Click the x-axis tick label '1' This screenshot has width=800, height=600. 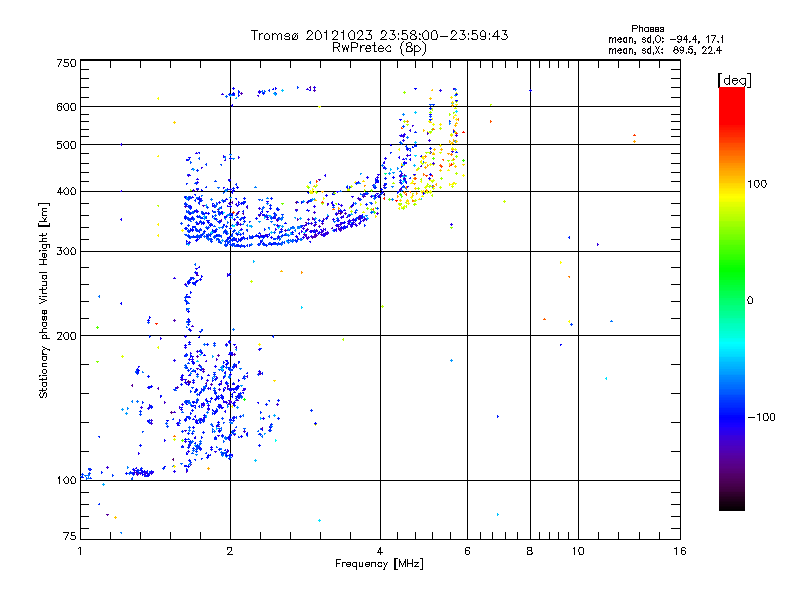(x=80, y=551)
